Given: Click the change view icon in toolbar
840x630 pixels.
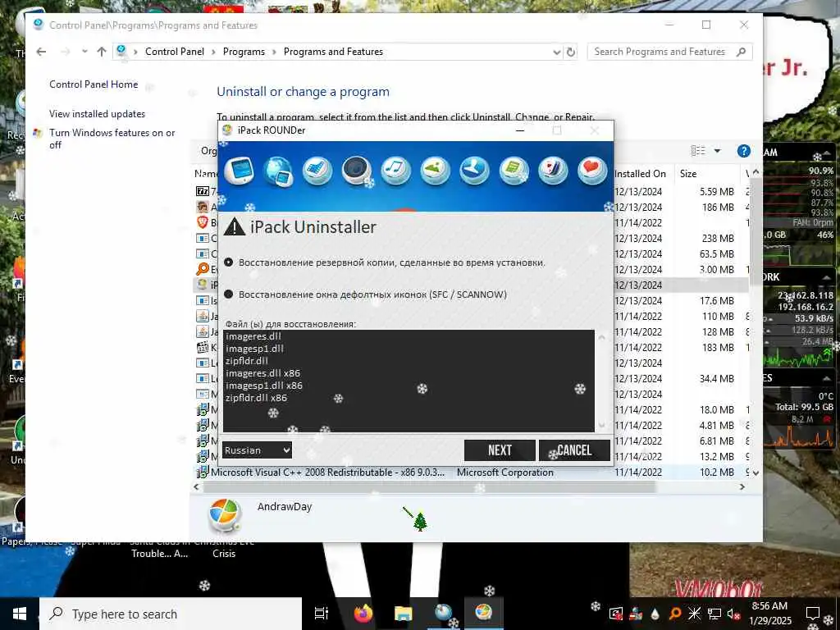Looking at the screenshot, I should pos(698,151).
